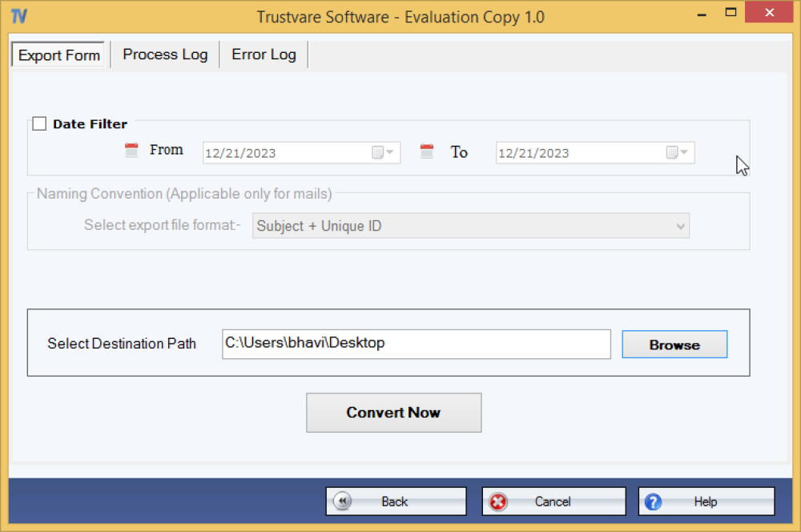Click the Select Destination Path text field
Image resolution: width=801 pixels, height=532 pixels.
click(x=416, y=344)
